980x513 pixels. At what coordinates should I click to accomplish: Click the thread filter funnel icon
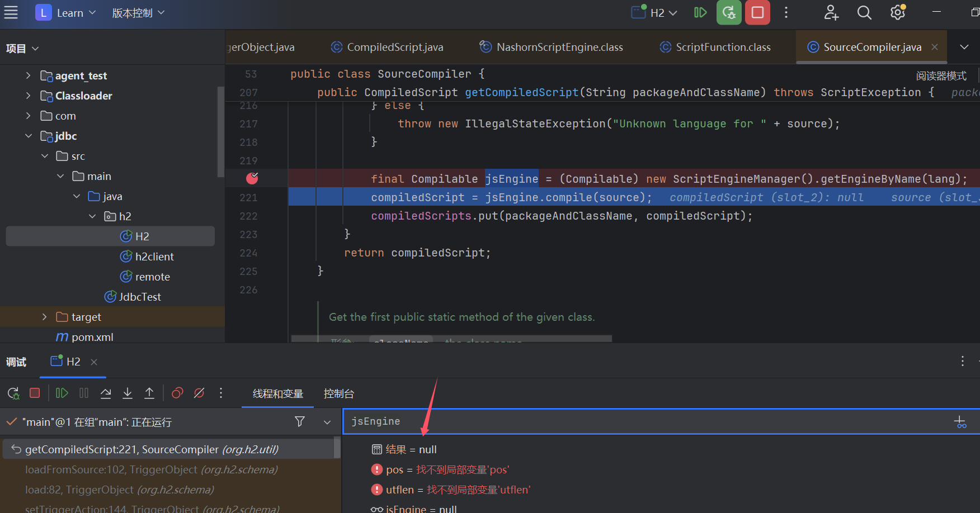[x=300, y=422]
